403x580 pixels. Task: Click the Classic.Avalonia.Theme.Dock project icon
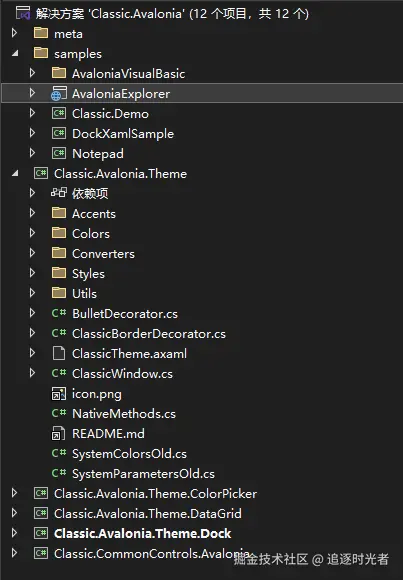point(41,533)
